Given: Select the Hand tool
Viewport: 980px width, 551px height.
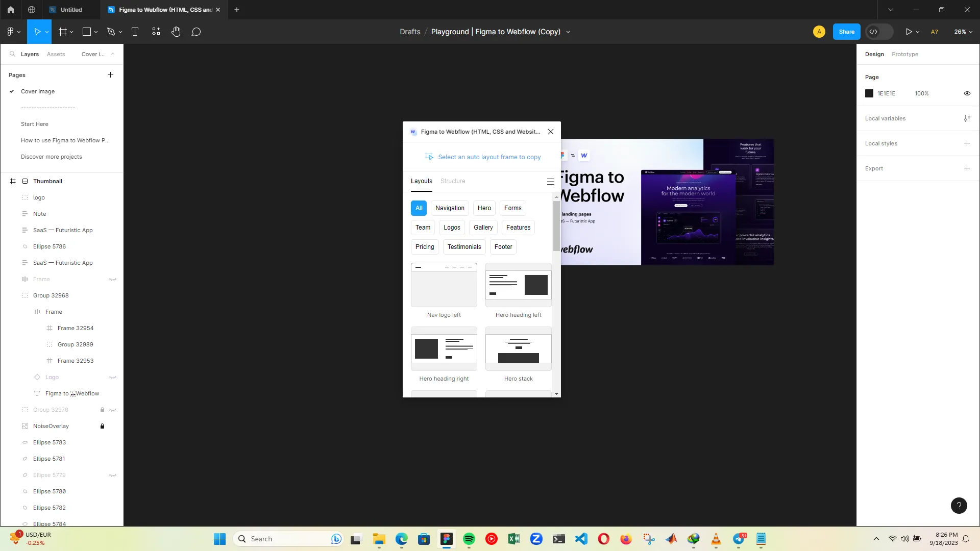Looking at the screenshot, I should 176,32.
